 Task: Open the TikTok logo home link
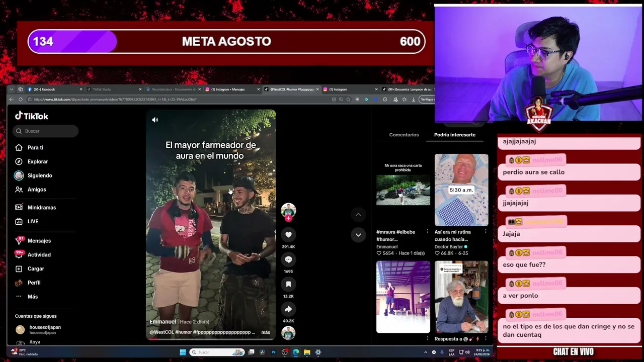[x=32, y=116]
